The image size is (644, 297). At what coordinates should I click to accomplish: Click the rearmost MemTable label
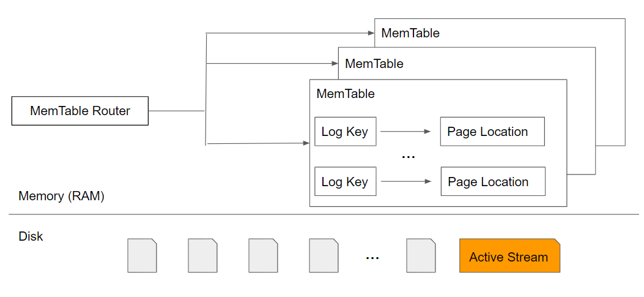click(410, 33)
